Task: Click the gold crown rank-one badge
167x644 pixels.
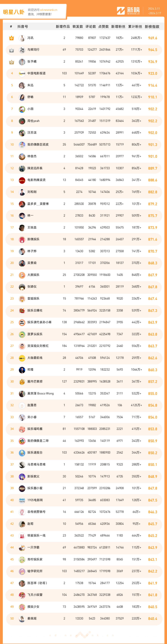Action: pos(11,38)
